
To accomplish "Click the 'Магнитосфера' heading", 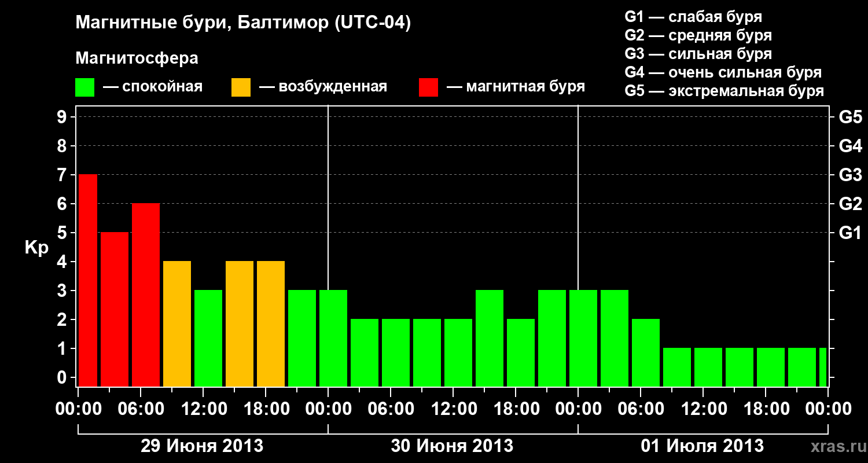I will click(137, 58).
